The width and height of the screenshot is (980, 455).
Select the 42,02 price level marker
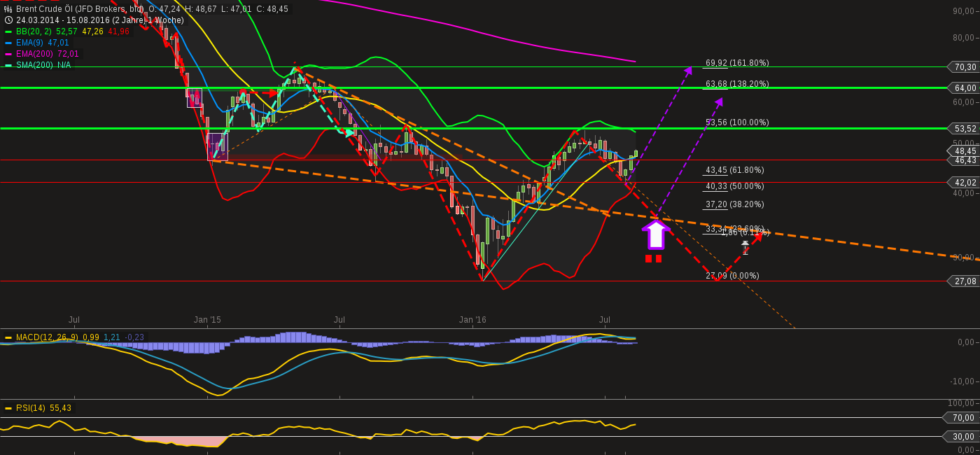(964, 183)
